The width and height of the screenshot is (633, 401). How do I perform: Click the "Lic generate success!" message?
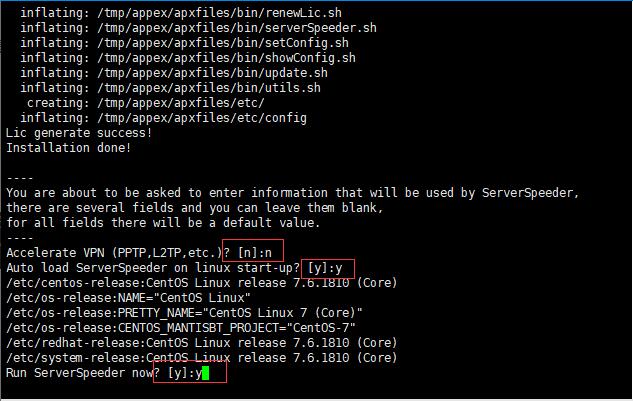pos(80,133)
